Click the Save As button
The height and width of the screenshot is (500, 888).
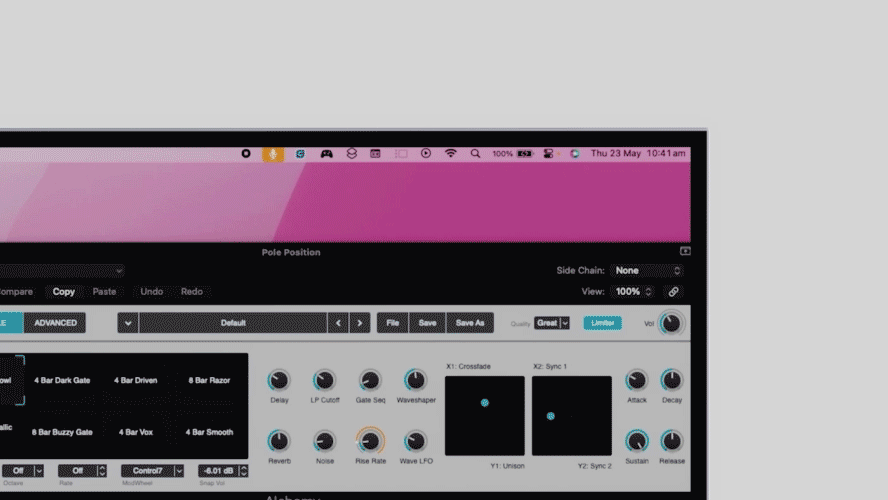(470, 323)
